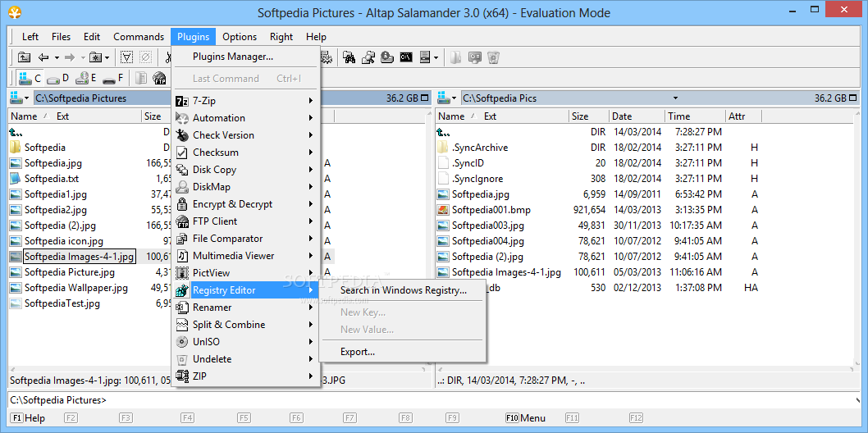Image resolution: width=868 pixels, height=433 pixels.
Task: Open the Undelete plugin entry
Action: coord(244,359)
